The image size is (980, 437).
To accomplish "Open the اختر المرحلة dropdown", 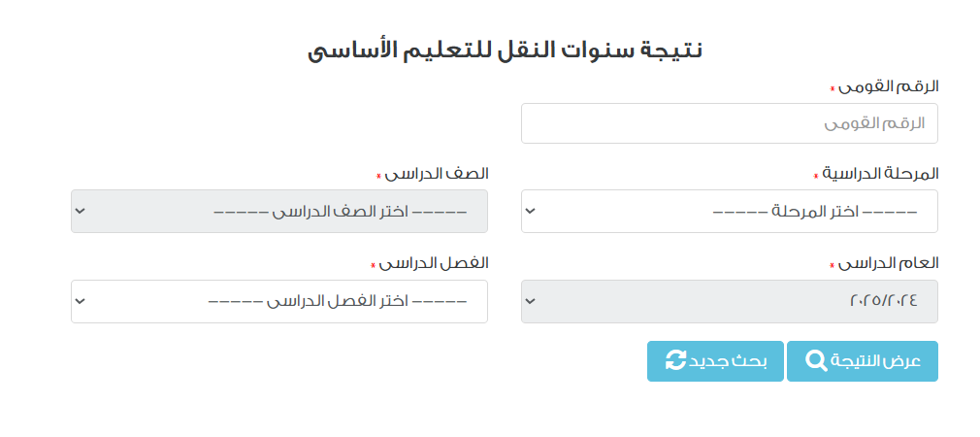I will 729,211.
